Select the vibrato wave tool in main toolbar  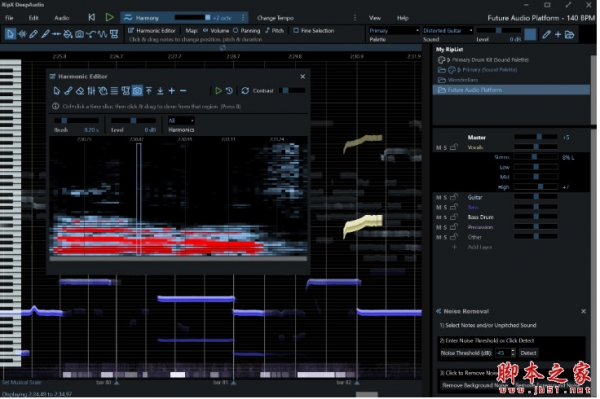click(103, 34)
